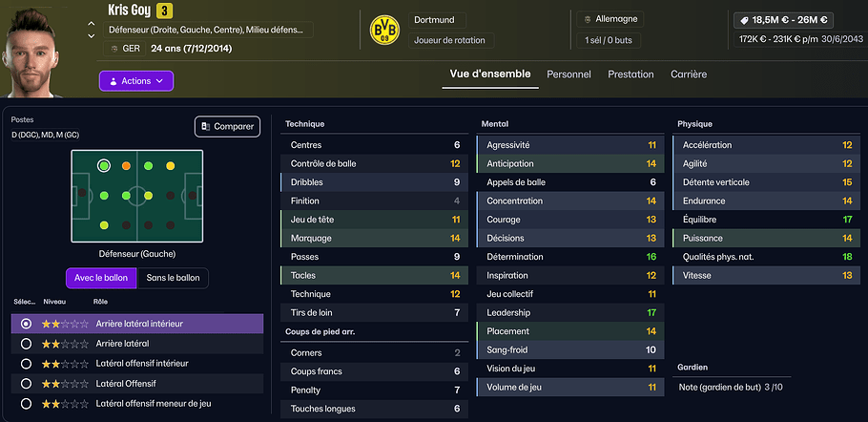Click the Allemagne nation flag icon
Screen dimensions: 868x422
point(588,19)
